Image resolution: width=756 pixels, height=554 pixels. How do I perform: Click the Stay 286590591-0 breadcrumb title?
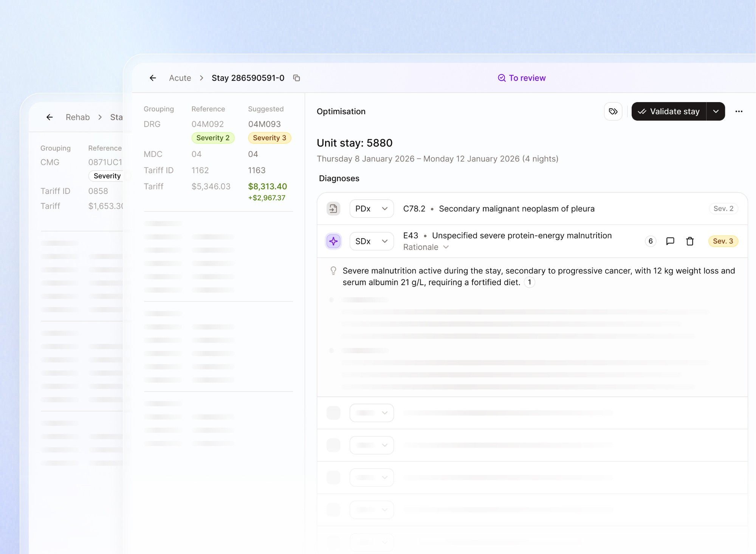coord(248,78)
